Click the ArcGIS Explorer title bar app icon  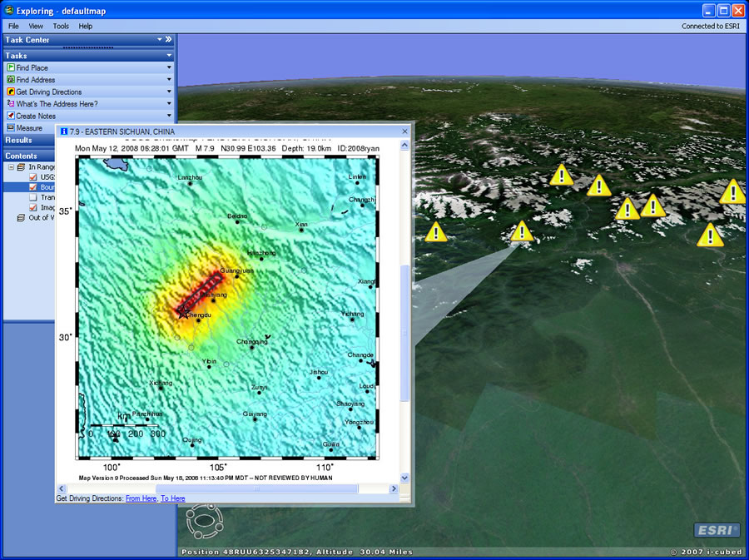[x=9, y=10]
